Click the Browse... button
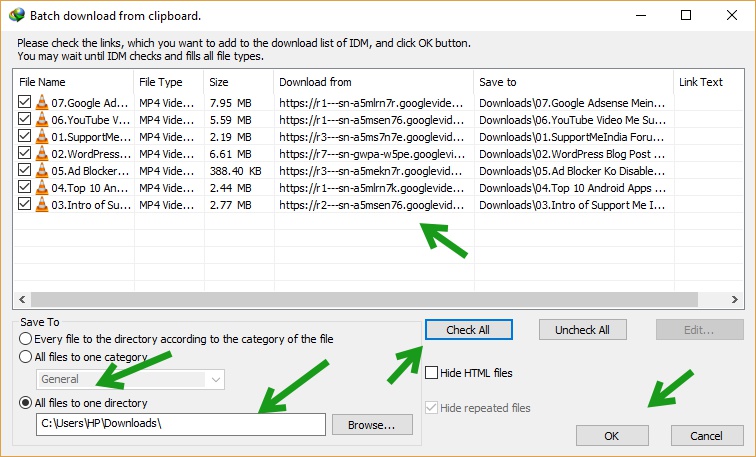Screen dimensions: 756x457 pyautogui.click(x=372, y=425)
